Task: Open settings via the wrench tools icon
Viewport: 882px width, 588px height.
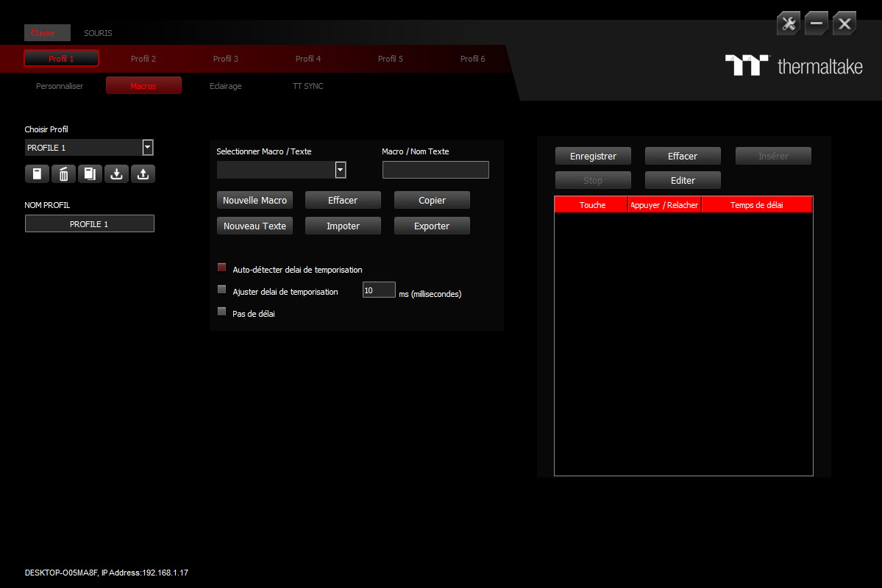Action: click(x=788, y=23)
